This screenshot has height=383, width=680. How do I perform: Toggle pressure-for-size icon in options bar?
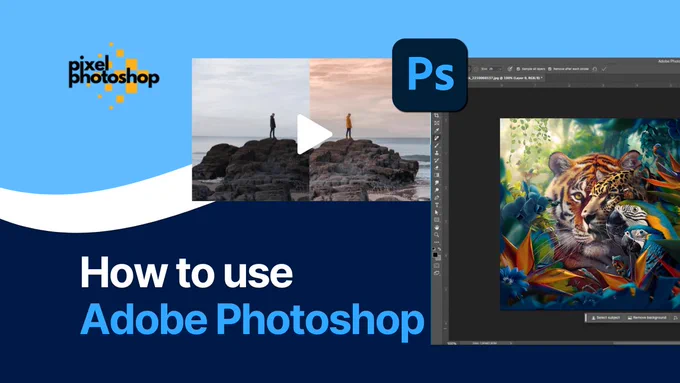[510, 69]
